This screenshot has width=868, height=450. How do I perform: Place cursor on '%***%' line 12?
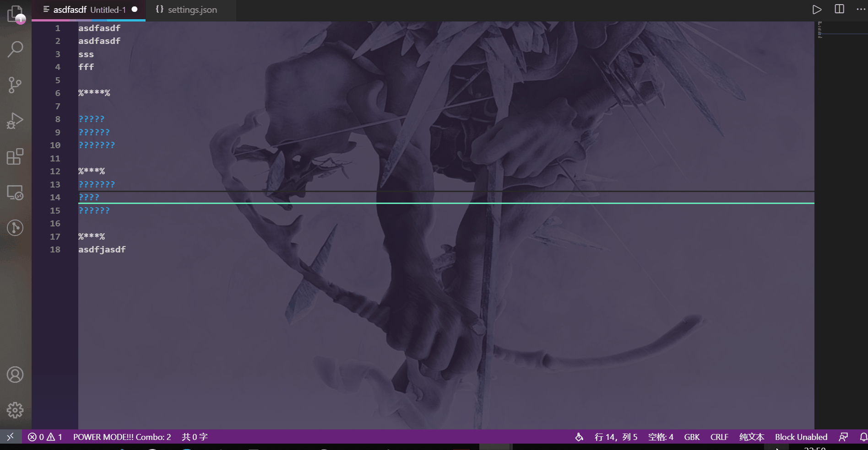pyautogui.click(x=92, y=171)
